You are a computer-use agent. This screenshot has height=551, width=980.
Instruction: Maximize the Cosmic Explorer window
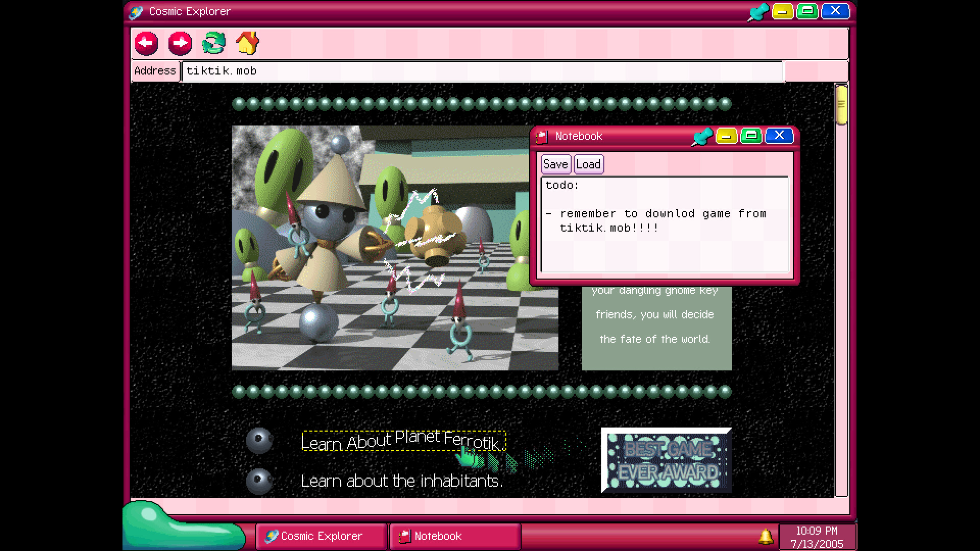point(807,11)
